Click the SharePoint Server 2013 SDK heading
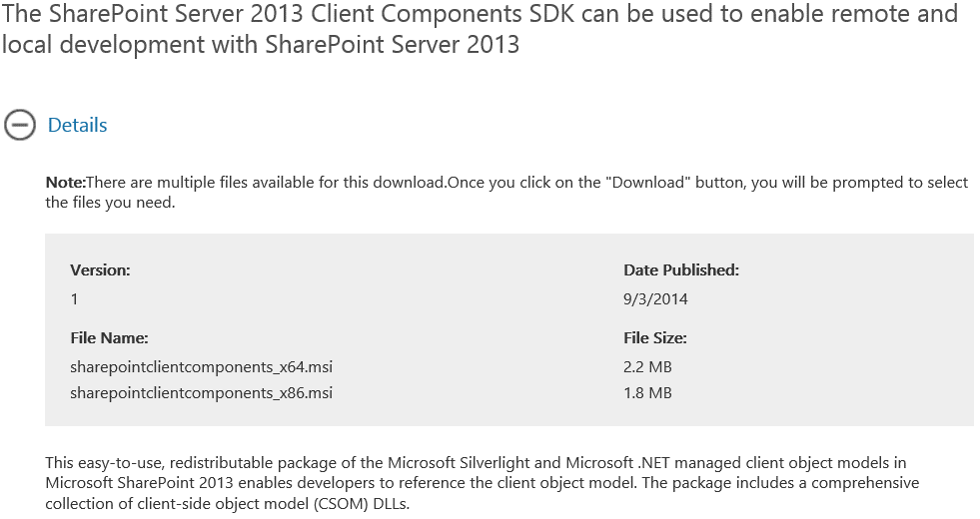 coord(480,15)
